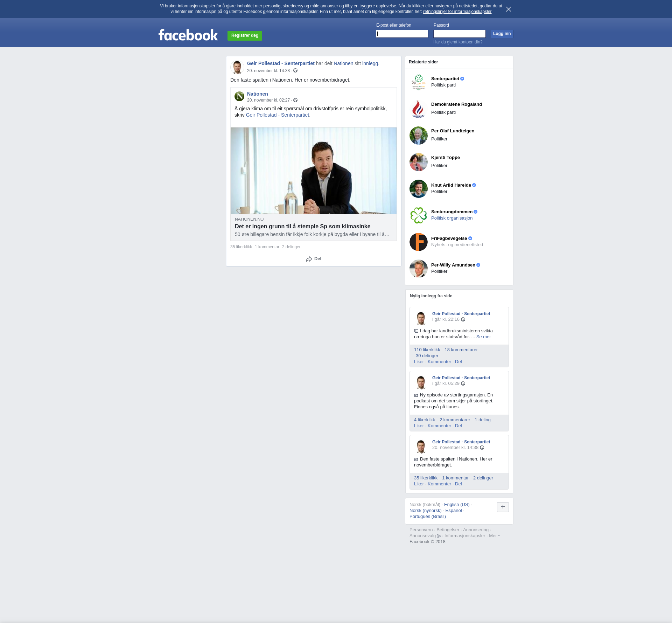The image size is (672, 623).
Task: Open Kjersti Toppe page name
Action: coord(446,158)
